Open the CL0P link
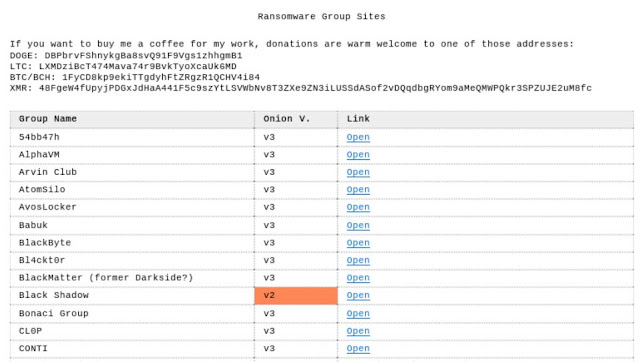Image resolution: width=639 pixels, height=362 pixels. (358, 331)
